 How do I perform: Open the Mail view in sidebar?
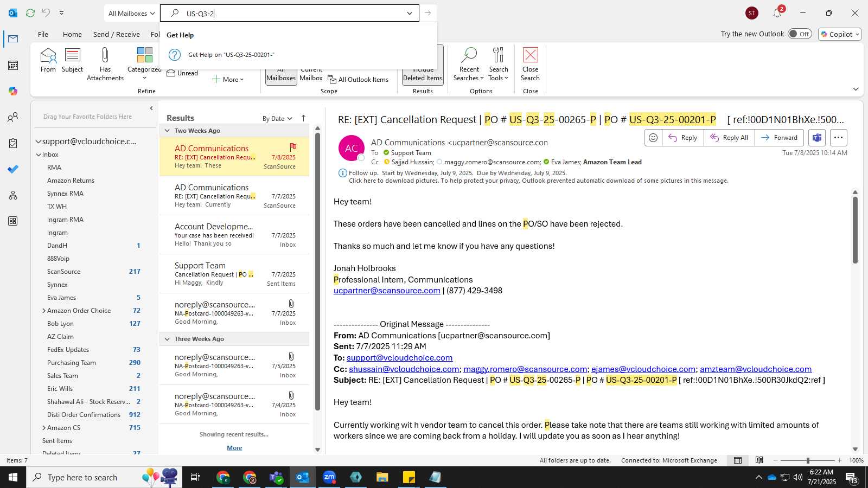coord(13,39)
